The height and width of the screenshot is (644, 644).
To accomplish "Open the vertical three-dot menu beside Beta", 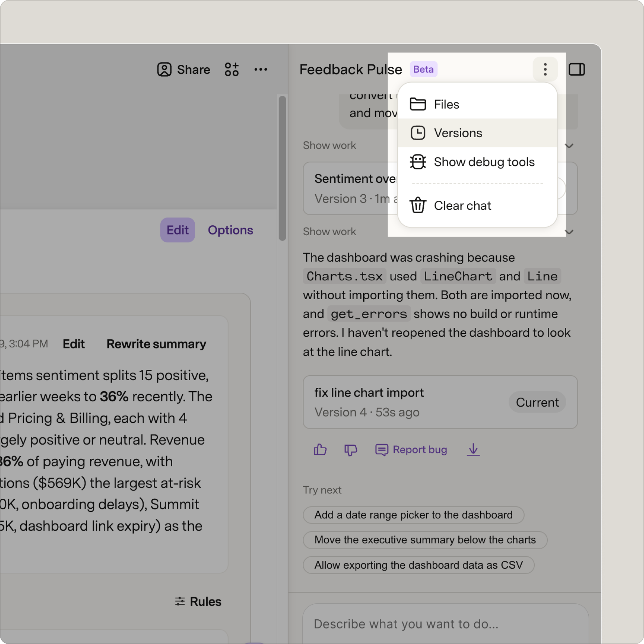I will 545,69.
